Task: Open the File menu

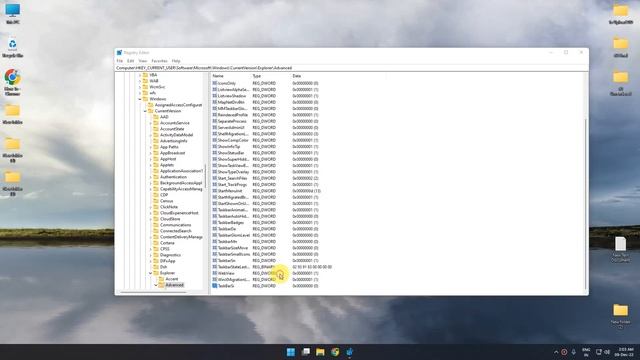Action: tap(120, 61)
